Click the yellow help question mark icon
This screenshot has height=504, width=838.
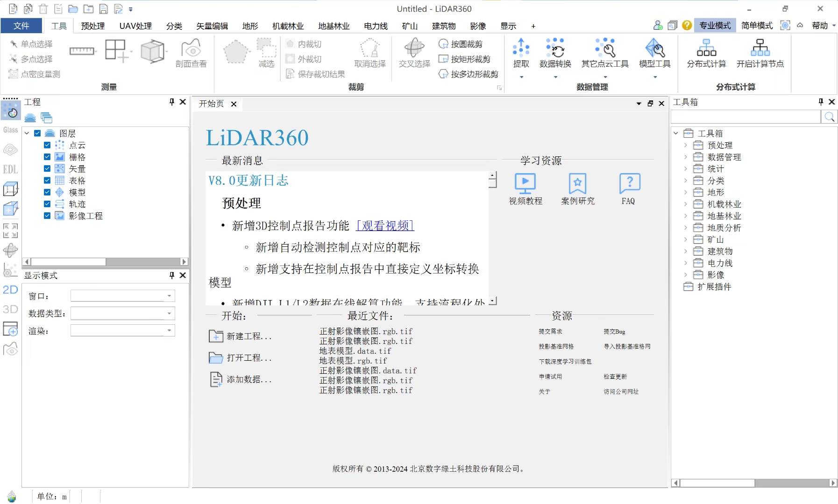(687, 25)
